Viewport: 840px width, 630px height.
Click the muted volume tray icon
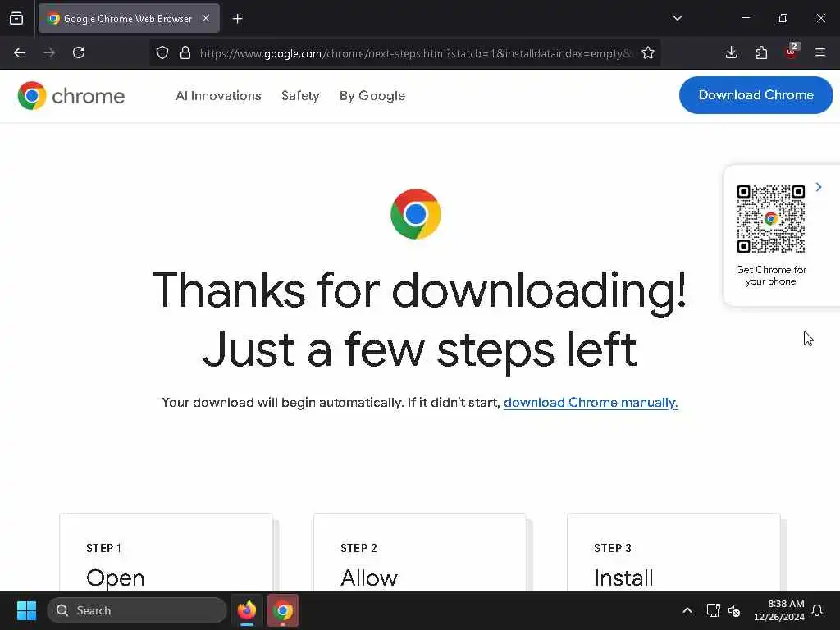tap(734, 610)
